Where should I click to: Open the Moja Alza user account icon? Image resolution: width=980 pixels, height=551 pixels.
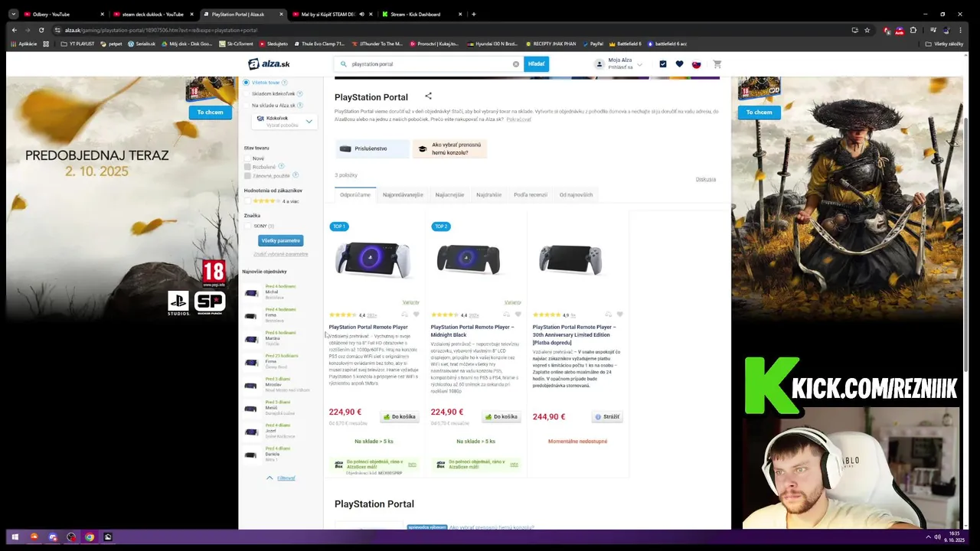(x=599, y=64)
